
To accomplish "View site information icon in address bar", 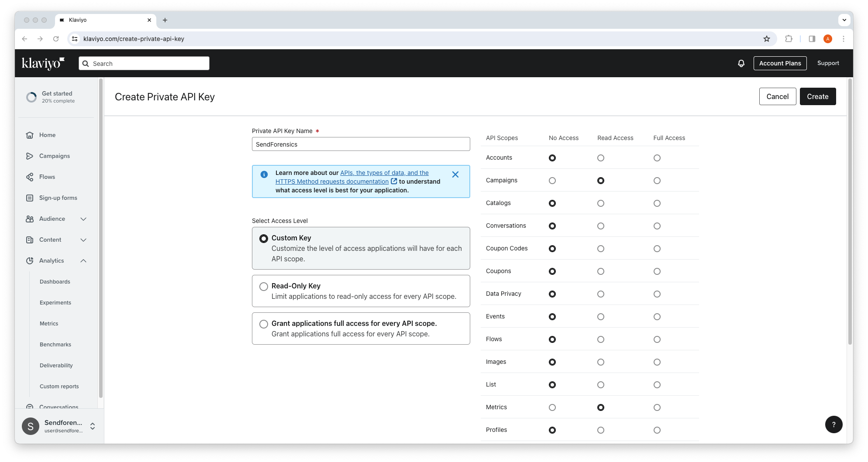I will coord(75,39).
